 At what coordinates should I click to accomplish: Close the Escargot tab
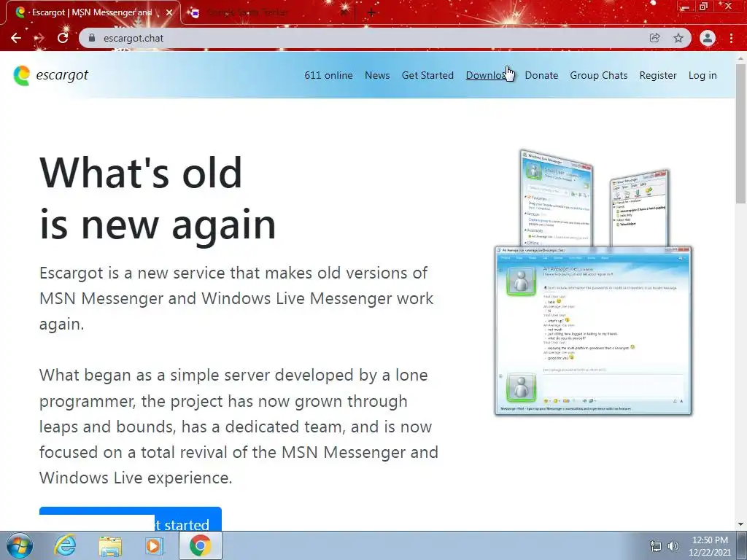point(169,13)
